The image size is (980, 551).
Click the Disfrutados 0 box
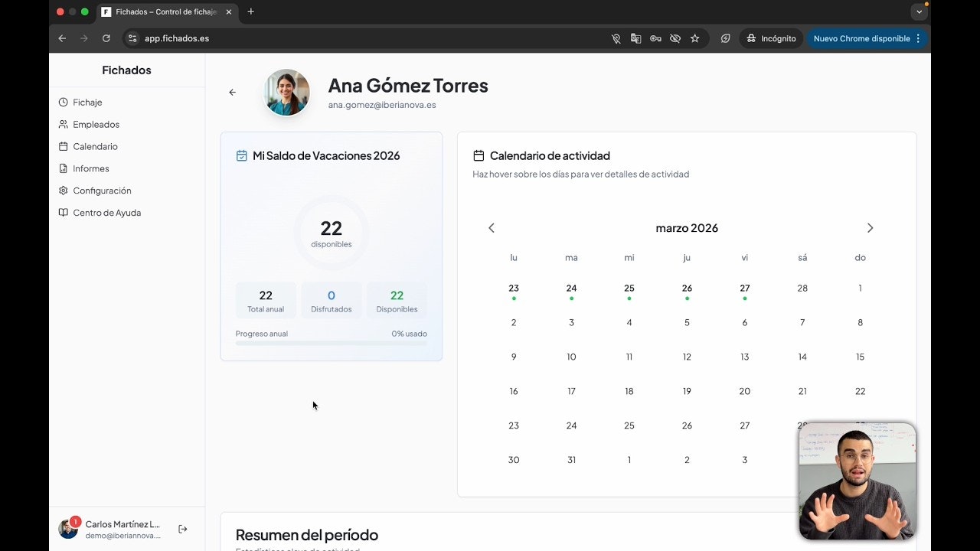(332, 301)
